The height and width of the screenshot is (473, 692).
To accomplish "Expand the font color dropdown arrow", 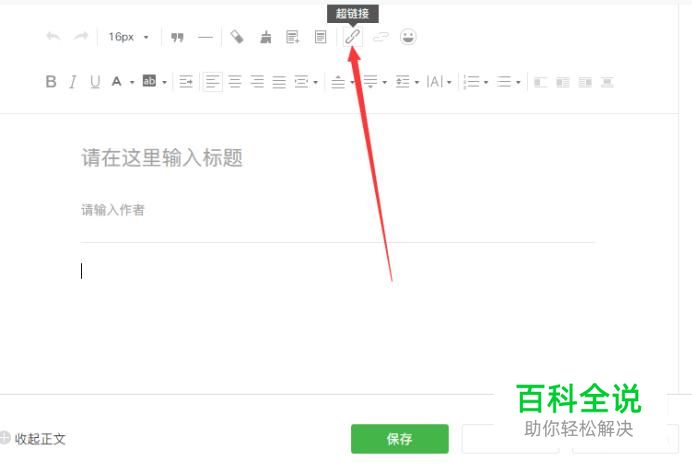I will tap(132, 82).
